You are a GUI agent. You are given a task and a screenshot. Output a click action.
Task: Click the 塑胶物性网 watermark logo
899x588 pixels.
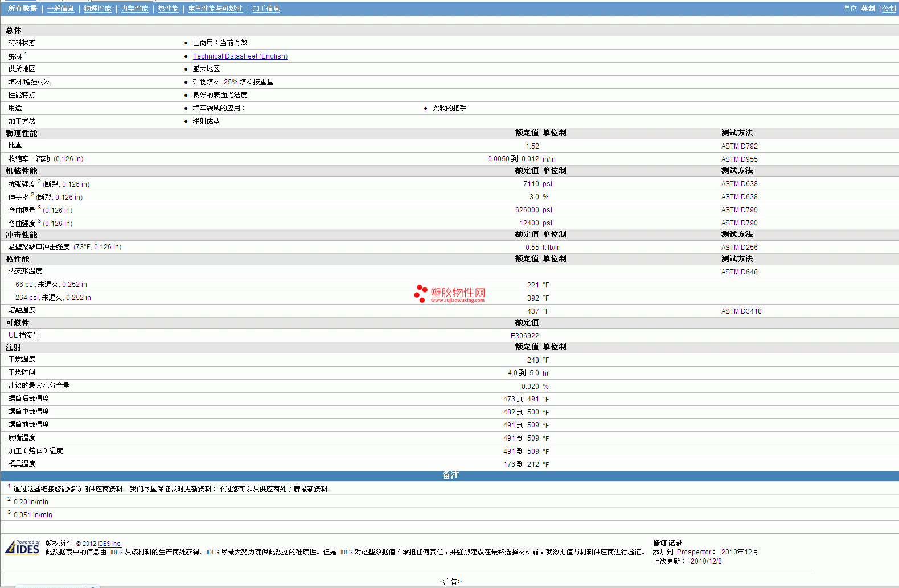tap(450, 294)
